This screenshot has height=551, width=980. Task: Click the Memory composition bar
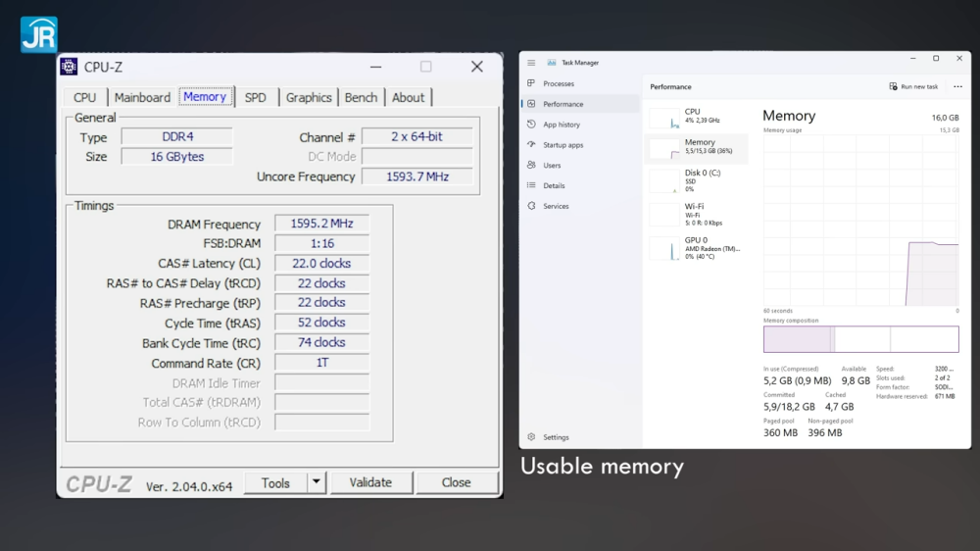[x=860, y=339]
